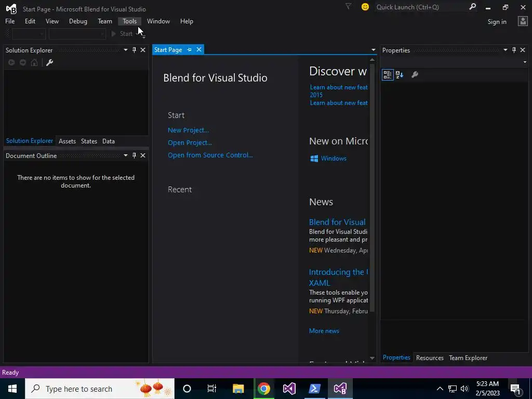Show hidden tray icons chevron
This screenshot has width=532, height=399.
tap(440, 389)
